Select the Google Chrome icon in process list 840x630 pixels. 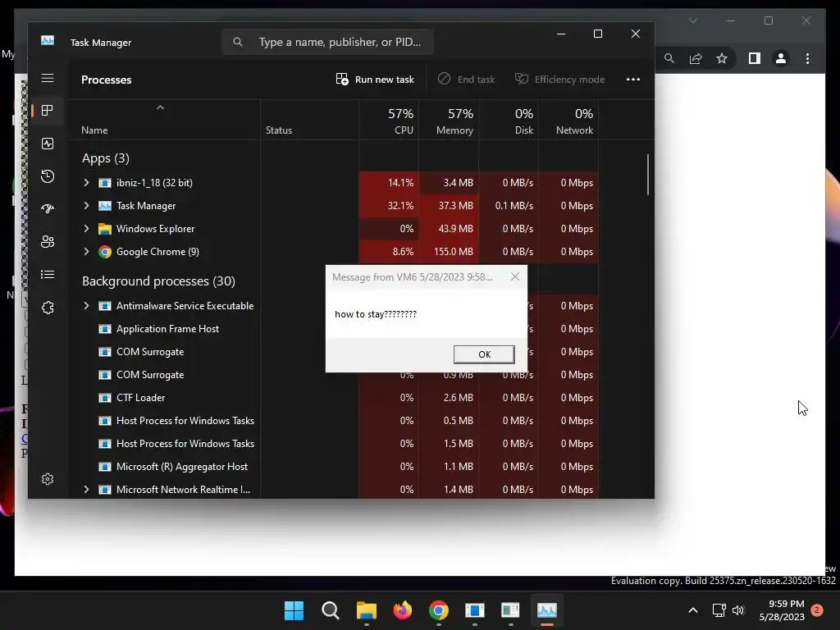click(x=105, y=252)
